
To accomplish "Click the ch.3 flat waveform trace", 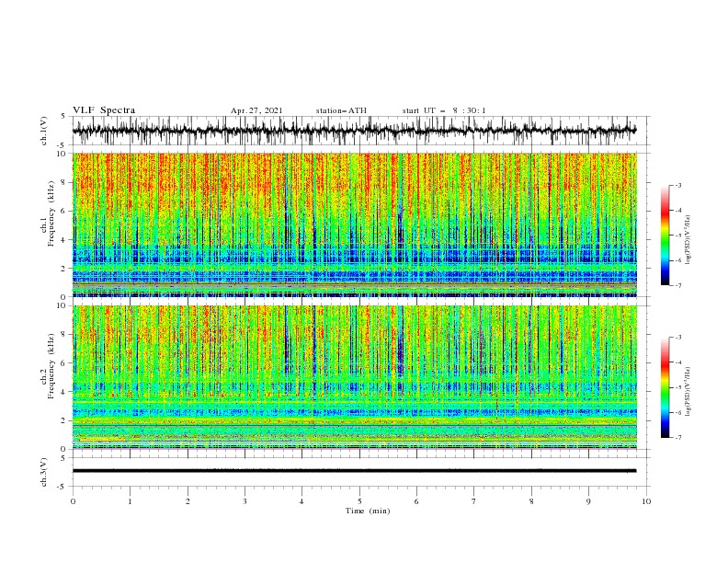I will (x=354, y=471).
